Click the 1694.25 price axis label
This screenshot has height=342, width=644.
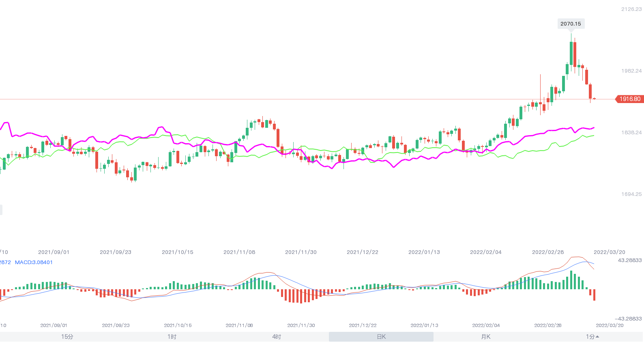631,194
